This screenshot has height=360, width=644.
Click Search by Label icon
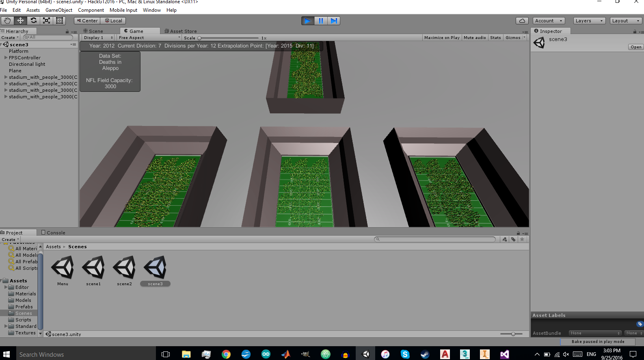513,239
